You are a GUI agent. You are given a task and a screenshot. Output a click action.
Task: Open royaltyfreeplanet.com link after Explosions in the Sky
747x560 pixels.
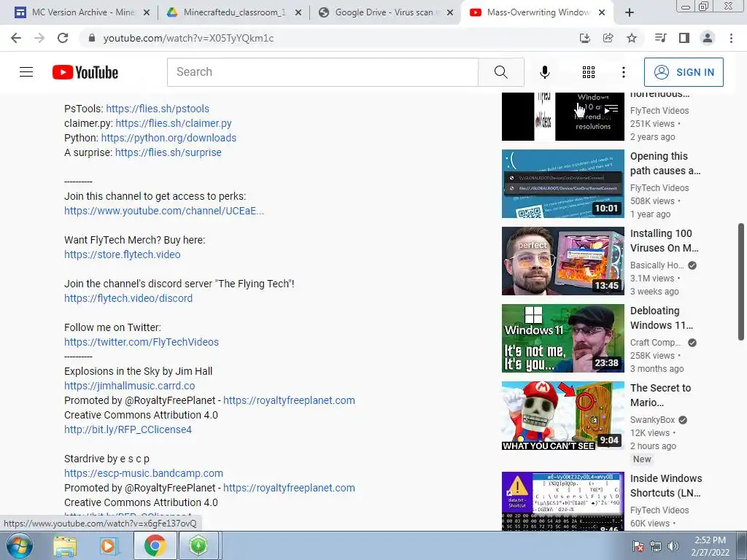[289, 400]
